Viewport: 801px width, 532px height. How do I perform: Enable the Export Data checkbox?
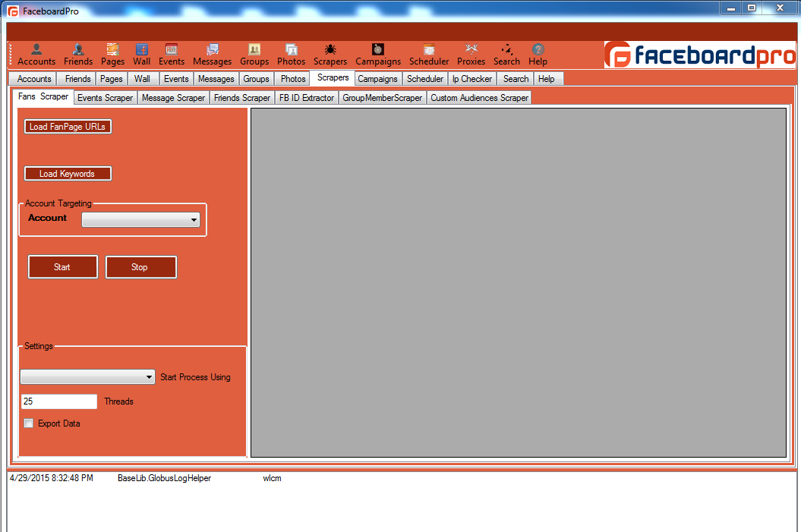[29, 423]
